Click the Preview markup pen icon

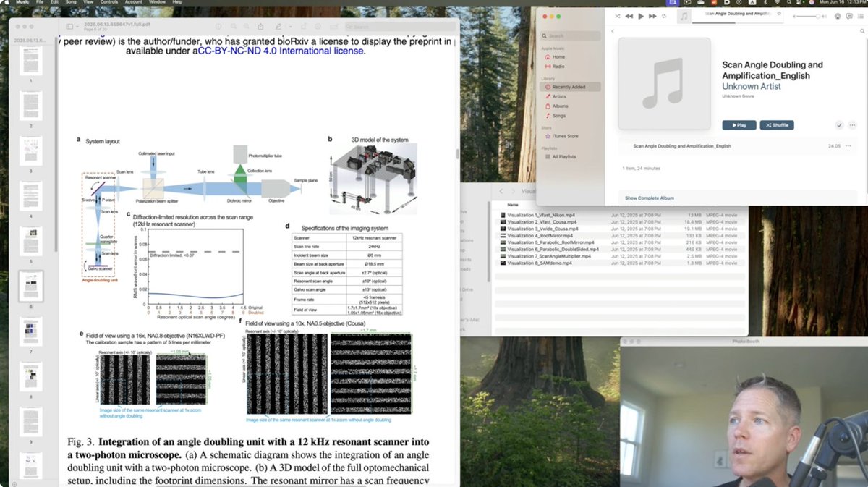pos(278,26)
